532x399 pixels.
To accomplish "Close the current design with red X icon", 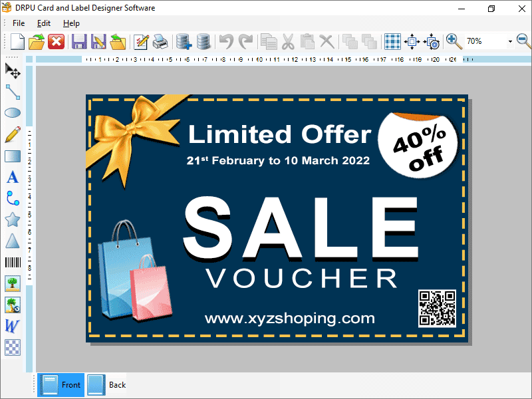I will point(56,42).
